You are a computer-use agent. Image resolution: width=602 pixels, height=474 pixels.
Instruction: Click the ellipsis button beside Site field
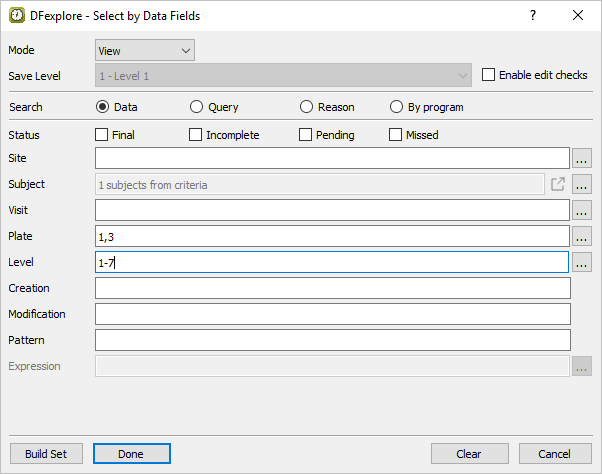pyautogui.click(x=582, y=158)
